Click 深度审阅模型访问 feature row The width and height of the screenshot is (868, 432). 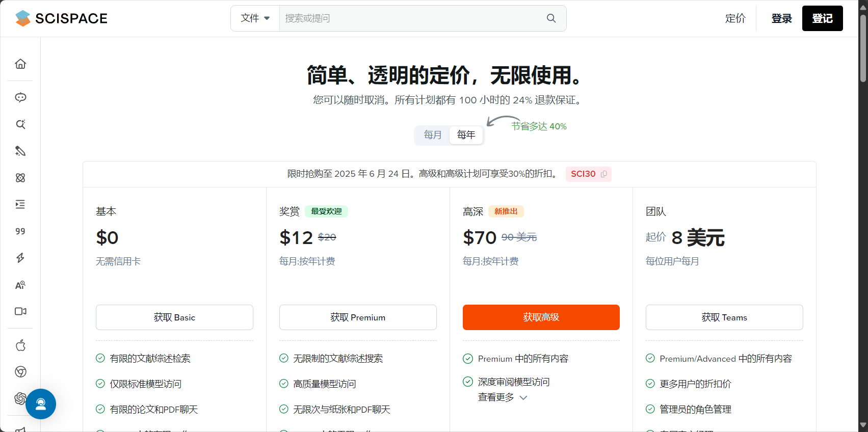[x=506, y=382]
